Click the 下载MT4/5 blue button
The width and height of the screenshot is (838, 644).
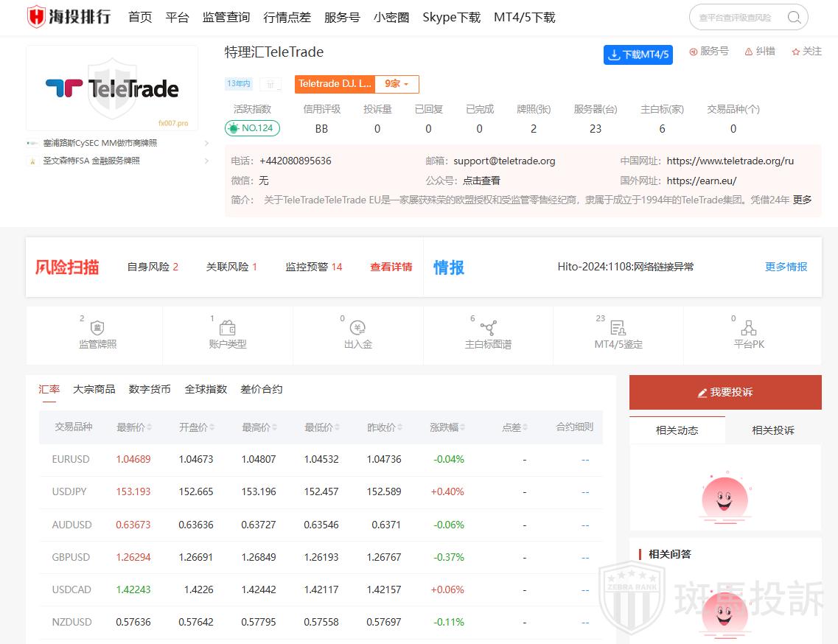pos(638,55)
